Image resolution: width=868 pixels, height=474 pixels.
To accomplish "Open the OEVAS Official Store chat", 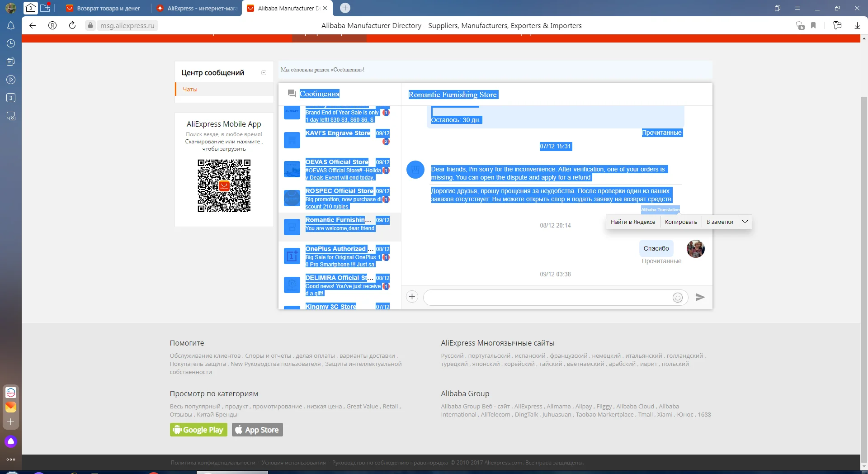I will click(x=340, y=169).
